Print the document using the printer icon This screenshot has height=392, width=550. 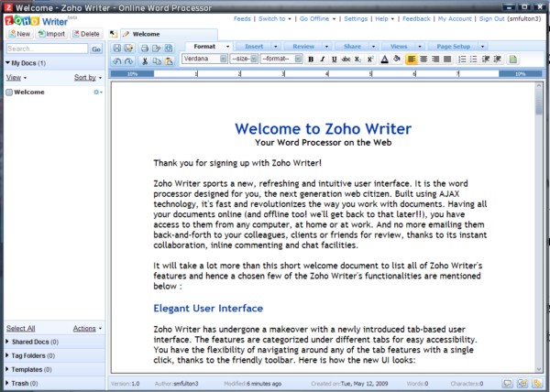coord(145,49)
